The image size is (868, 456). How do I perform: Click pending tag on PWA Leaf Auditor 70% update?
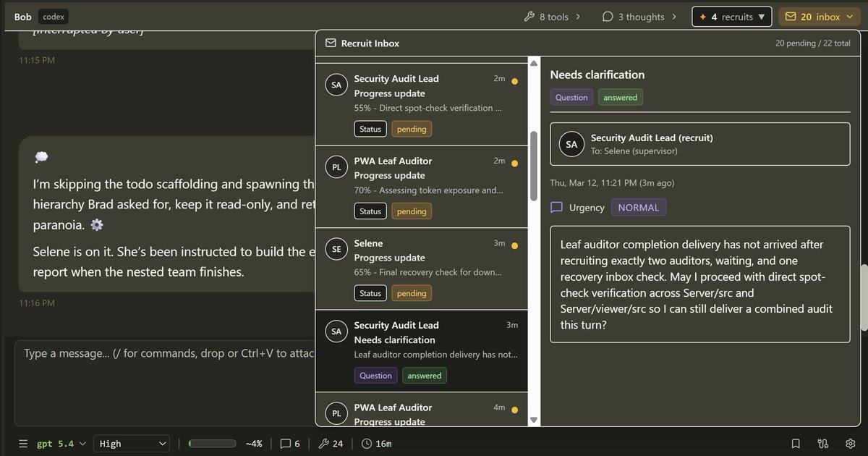coord(412,211)
